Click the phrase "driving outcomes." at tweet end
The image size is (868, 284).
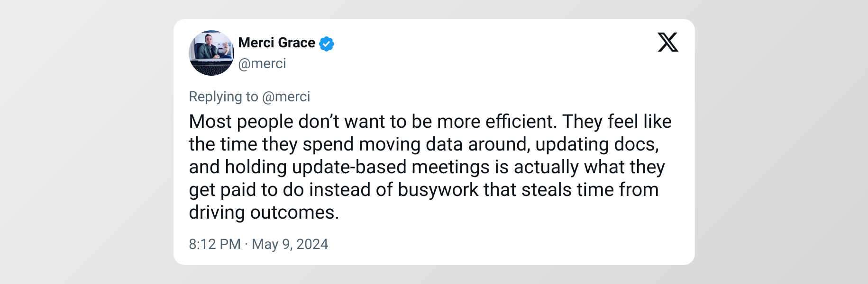[264, 213]
